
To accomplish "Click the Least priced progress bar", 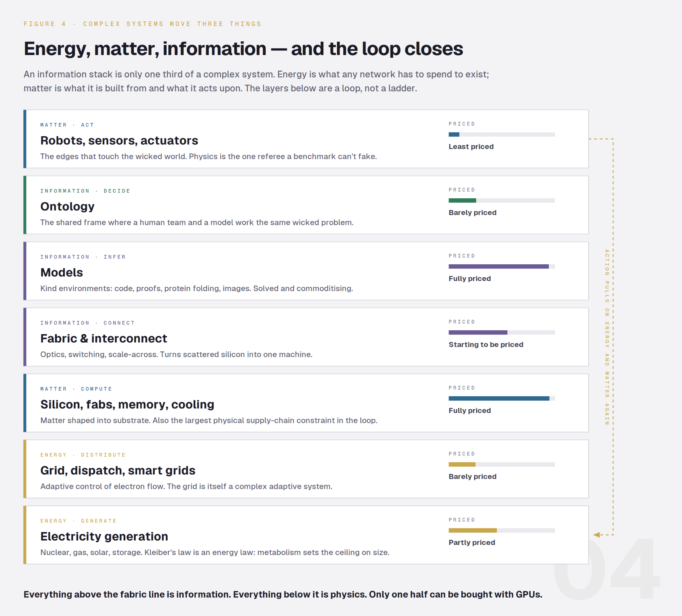I will [x=502, y=134].
